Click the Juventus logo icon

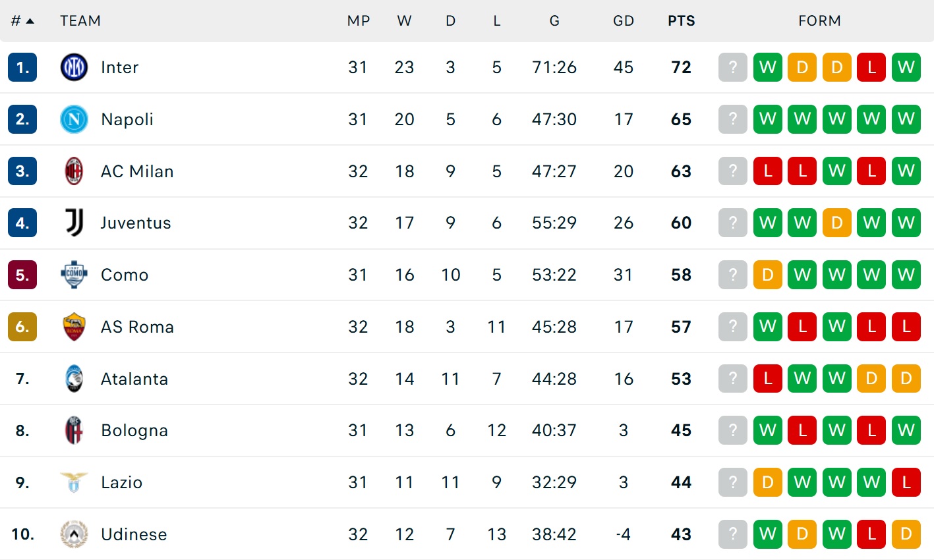click(74, 223)
